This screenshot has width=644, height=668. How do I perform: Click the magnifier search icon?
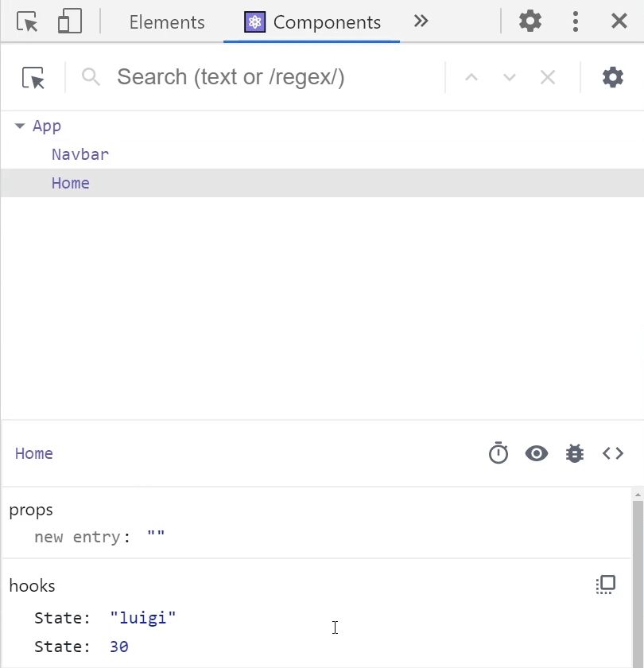click(91, 77)
